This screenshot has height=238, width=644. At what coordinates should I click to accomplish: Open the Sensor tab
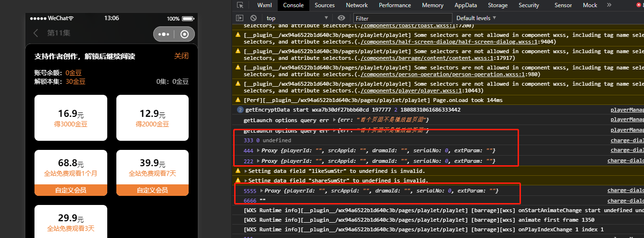(563, 5)
